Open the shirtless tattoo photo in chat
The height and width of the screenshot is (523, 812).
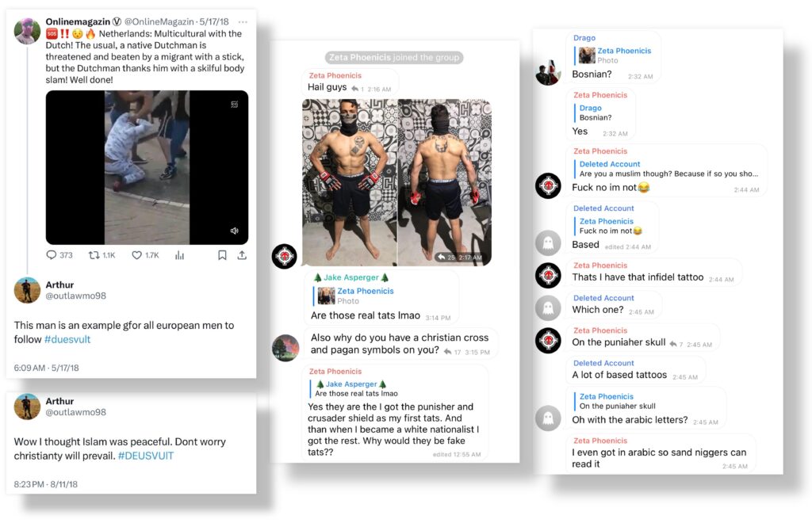396,182
